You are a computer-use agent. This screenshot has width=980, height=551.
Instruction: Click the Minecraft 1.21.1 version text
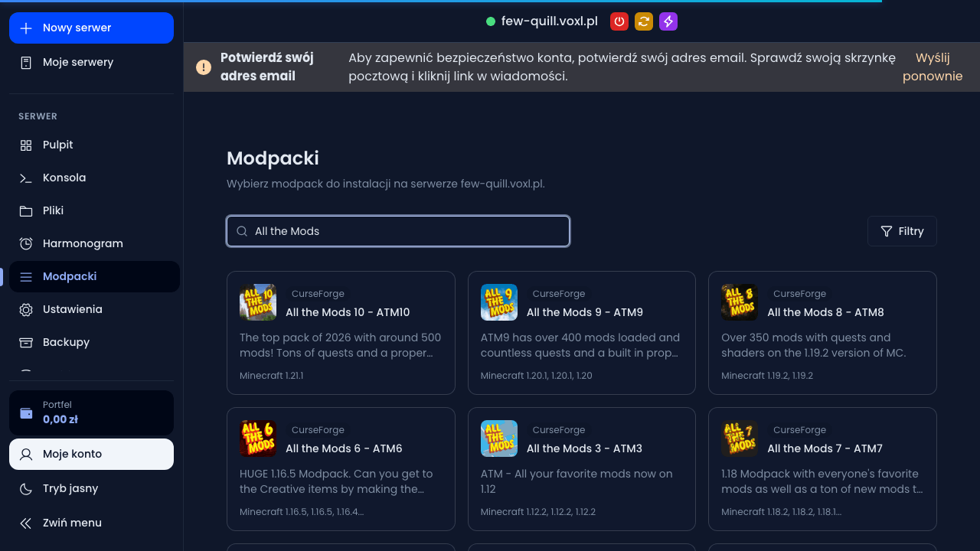[272, 376]
